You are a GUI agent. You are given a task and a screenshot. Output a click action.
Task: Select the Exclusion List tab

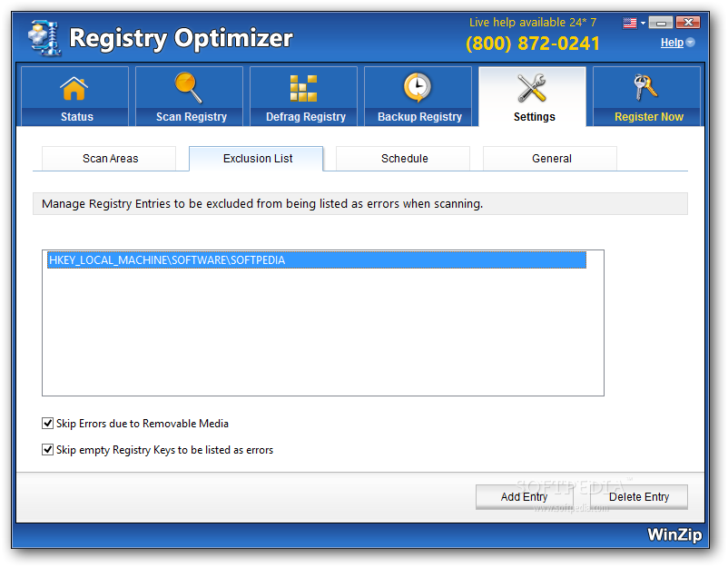coord(256,159)
